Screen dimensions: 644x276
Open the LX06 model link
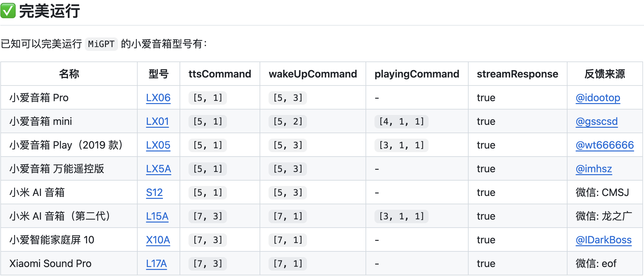click(158, 98)
